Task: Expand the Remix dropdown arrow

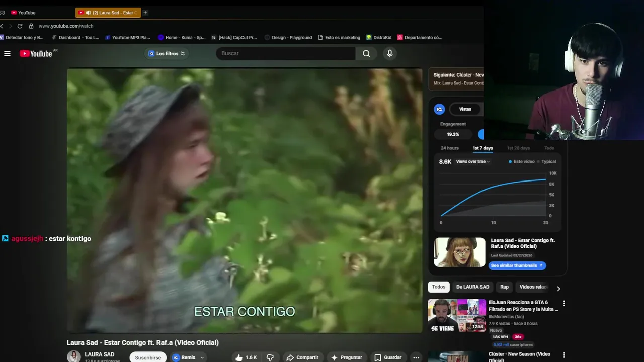Action: click(x=202, y=357)
